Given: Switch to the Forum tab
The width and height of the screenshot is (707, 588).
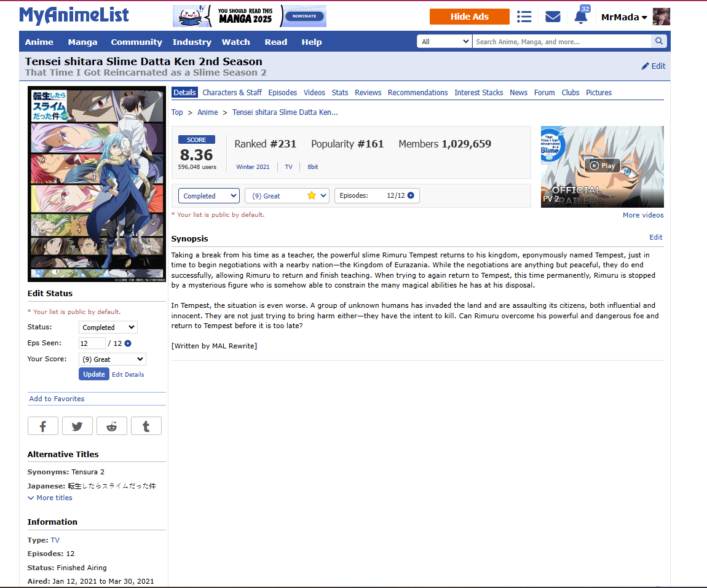Looking at the screenshot, I should pos(545,92).
